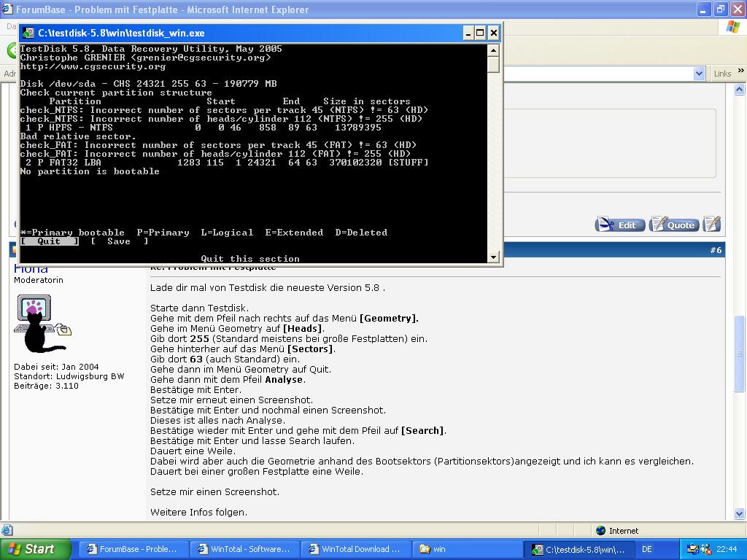Click the TestDisk console scrollbar down arrow
The height and width of the screenshot is (560, 747).
click(494, 257)
